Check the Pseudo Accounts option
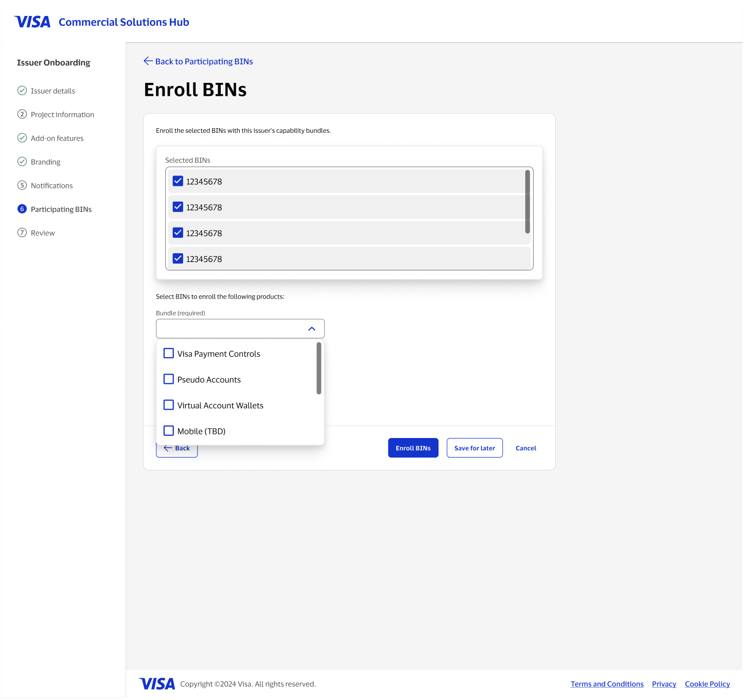744x700 pixels. coord(169,379)
